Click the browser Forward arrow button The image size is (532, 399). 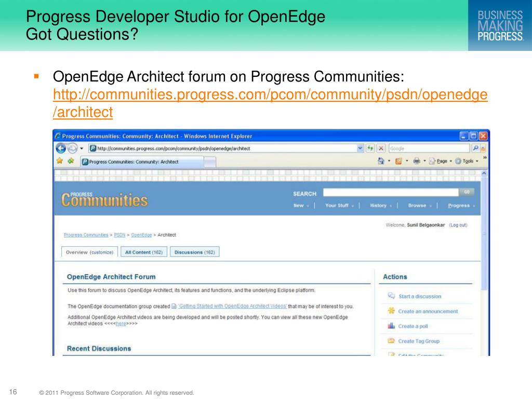pos(72,148)
